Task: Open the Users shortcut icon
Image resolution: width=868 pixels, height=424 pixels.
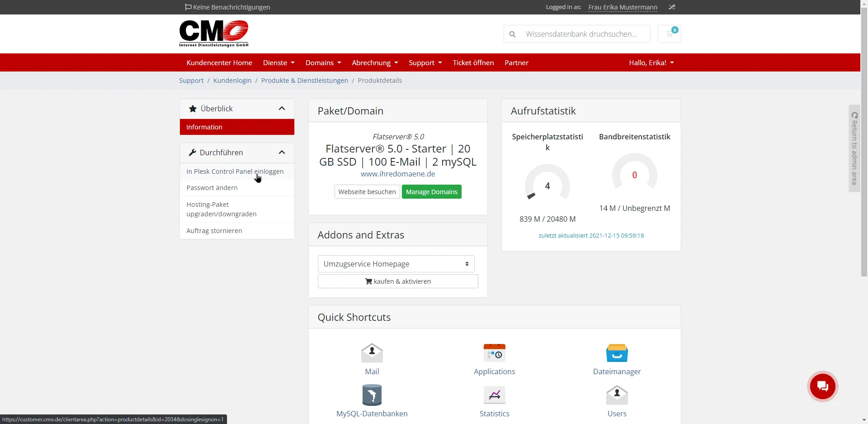Action: click(617, 395)
